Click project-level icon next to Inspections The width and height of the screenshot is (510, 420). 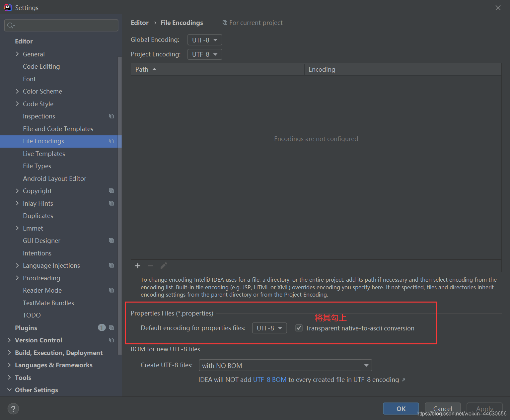tap(111, 116)
